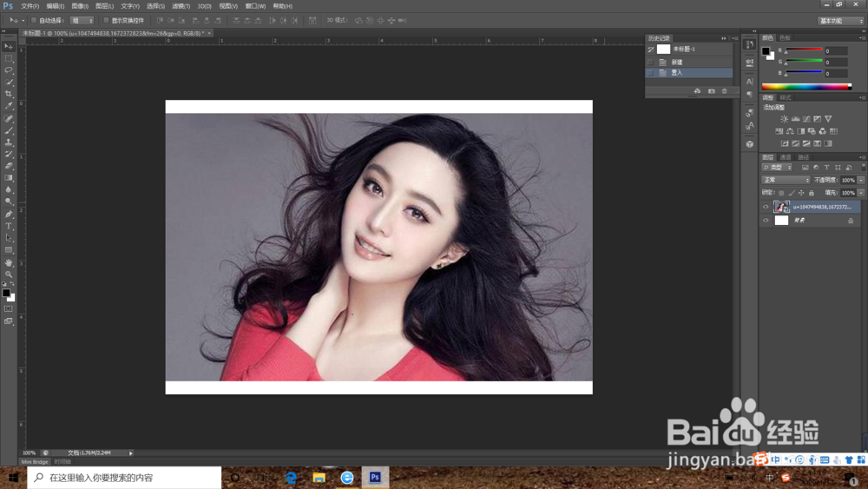Open File Explorer from the taskbar
Image resolution: width=868 pixels, height=489 pixels.
coord(319,478)
